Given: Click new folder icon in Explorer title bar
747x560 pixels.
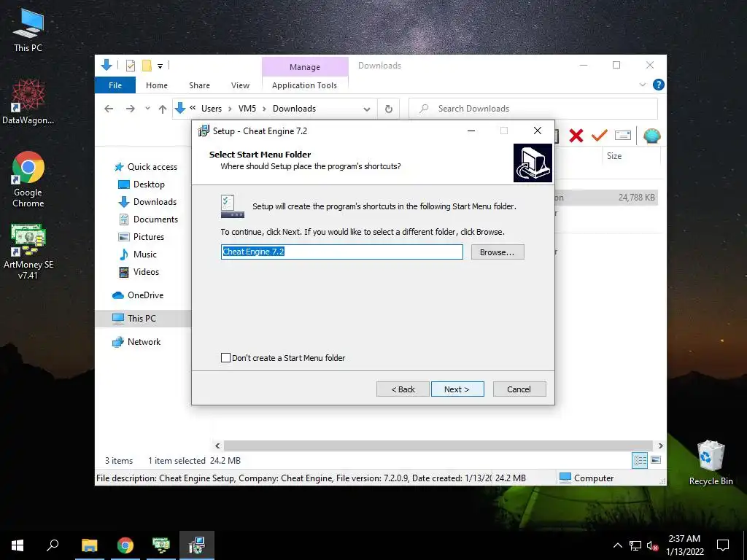Looking at the screenshot, I should 147,66.
